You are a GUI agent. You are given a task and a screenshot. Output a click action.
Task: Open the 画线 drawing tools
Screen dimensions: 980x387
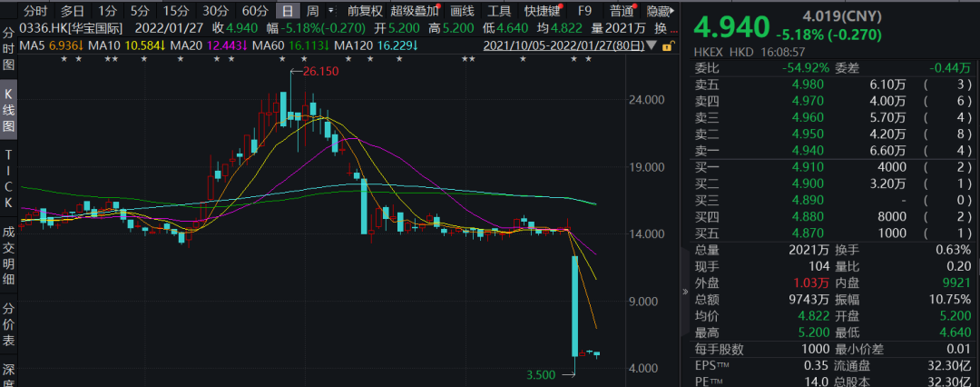463,11
